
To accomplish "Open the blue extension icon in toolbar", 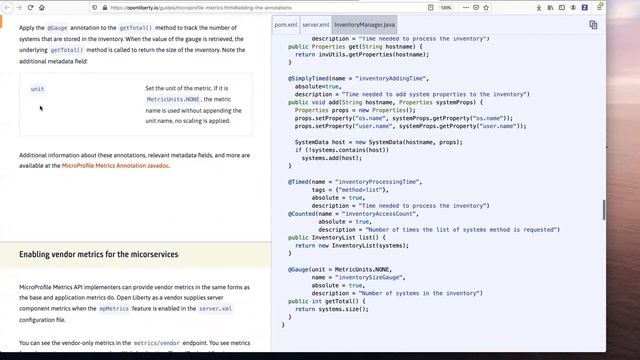I will (584, 7).
